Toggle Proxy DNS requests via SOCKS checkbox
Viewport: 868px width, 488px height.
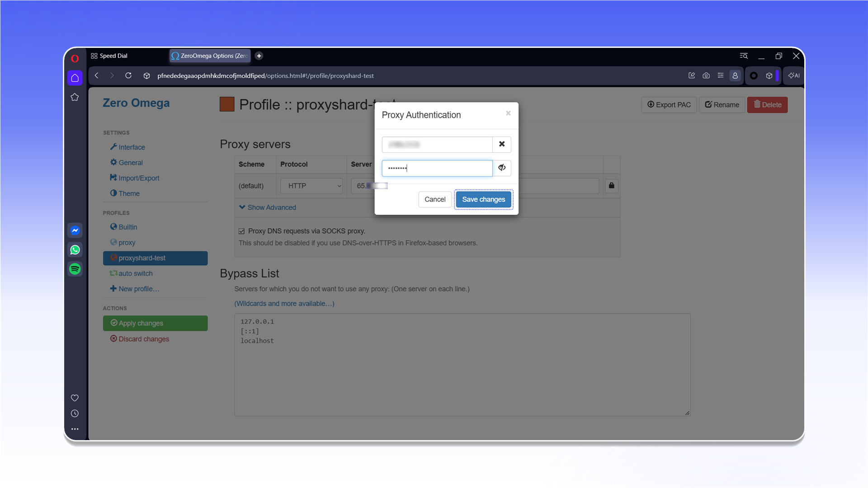(x=241, y=231)
